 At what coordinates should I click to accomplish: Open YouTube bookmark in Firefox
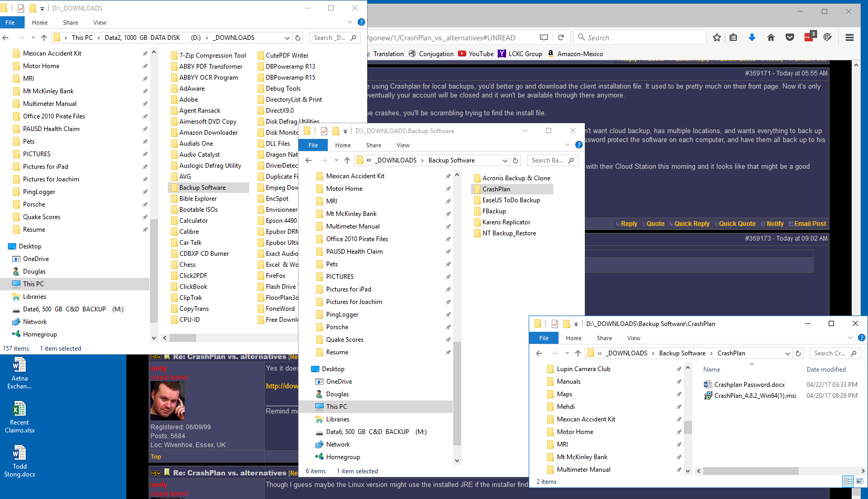coord(476,53)
